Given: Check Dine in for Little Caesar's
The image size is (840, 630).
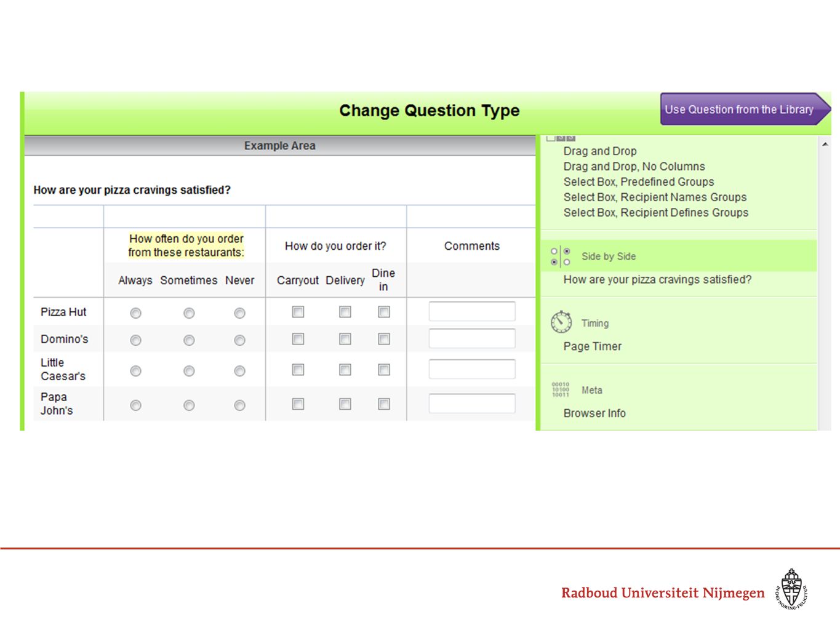Looking at the screenshot, I should [384, 370].
